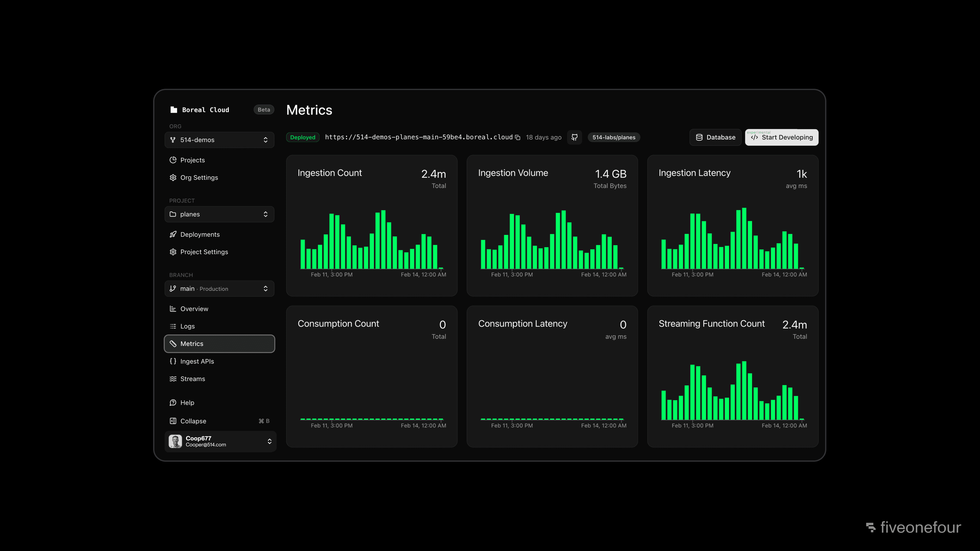This screenshot has height=551, width=980.
Task: Open the main Production branch selector
Action: [x=219, y=289]
